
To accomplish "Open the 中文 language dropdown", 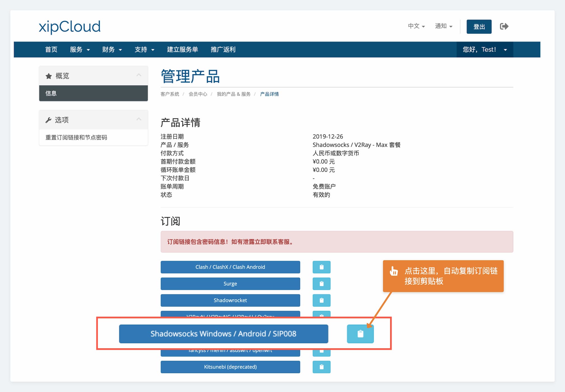I will [x=416, y=26].
